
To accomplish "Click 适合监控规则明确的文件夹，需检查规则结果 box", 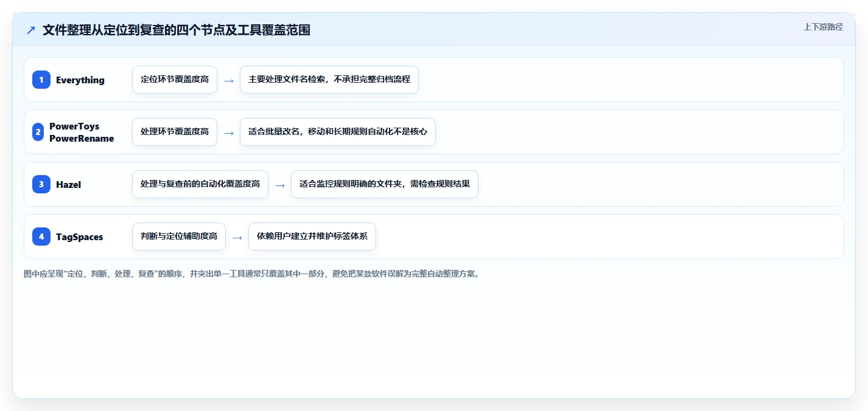I will point(385,184).
